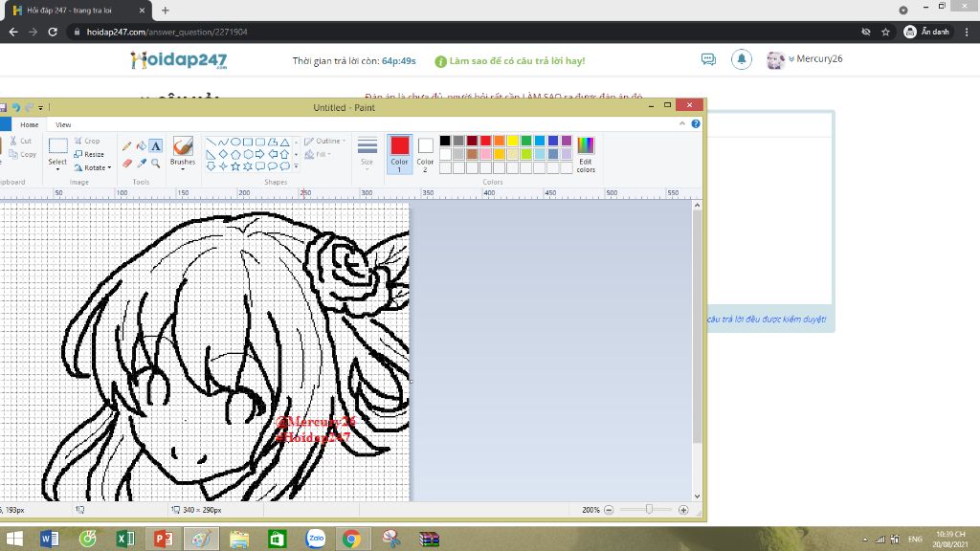Select the Eraser tool
980x551 pixels.
click(127, 163)
